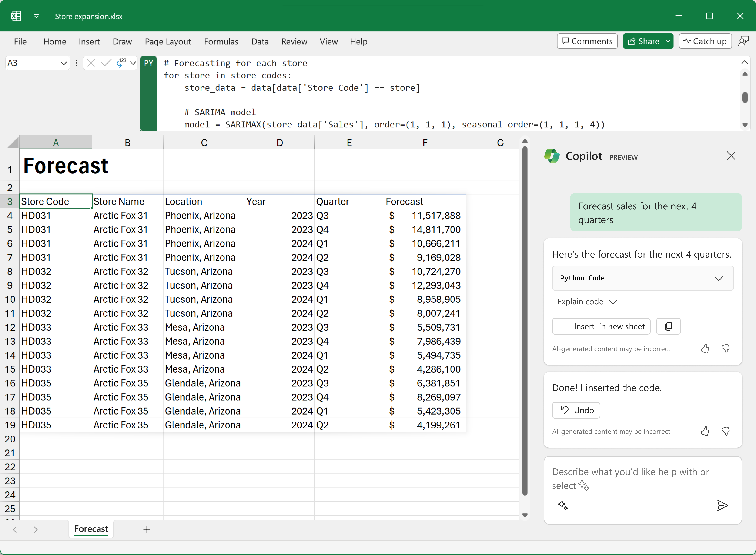Screen dimensions: 756x555
Task: Expand the Python Code section
Action: tap(718, 278)
